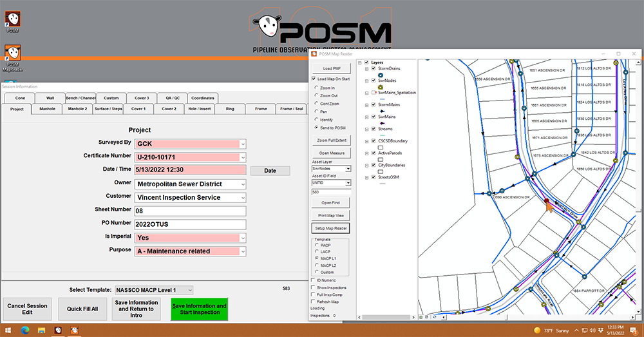Show hidden system tray icons
The width and height of the screenshot is (644, 337).
click(x=576, y=330)
